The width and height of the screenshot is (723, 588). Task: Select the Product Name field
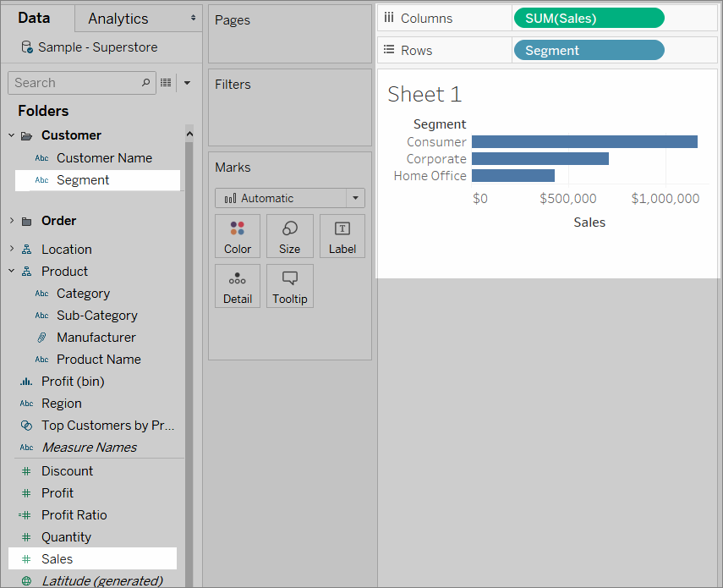tap(99, 360)
